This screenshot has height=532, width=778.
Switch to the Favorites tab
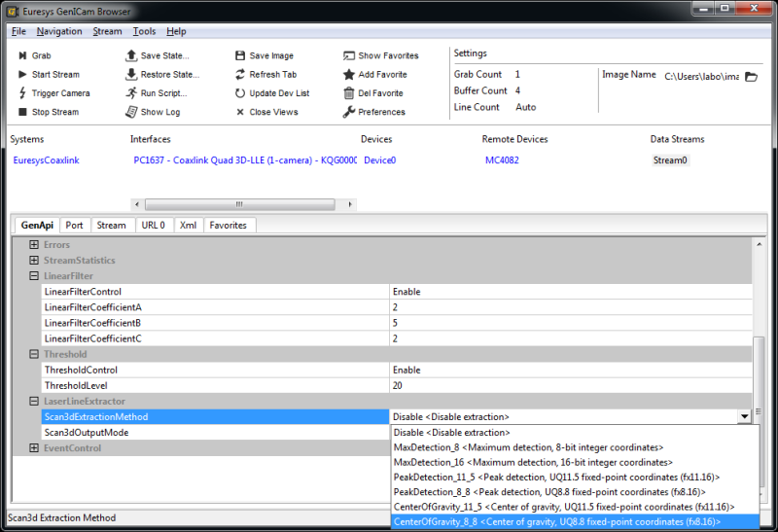229,225
